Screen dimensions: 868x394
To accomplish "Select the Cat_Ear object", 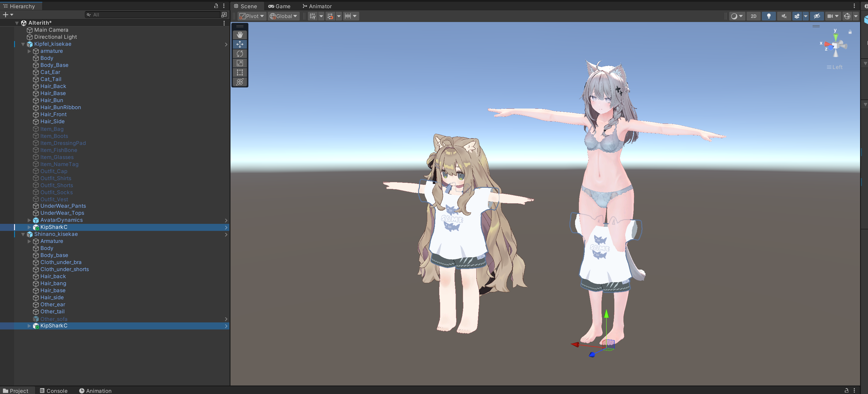I will (50, 72).
